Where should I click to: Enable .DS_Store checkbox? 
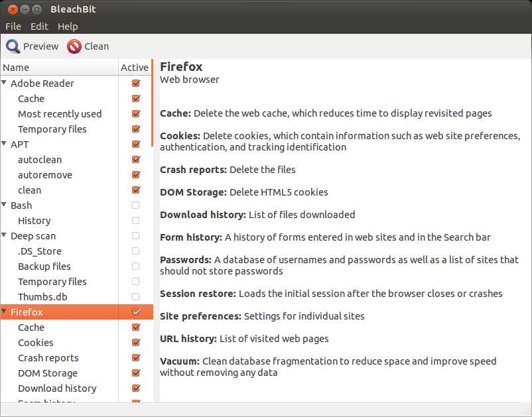click(x=135, y=251)
